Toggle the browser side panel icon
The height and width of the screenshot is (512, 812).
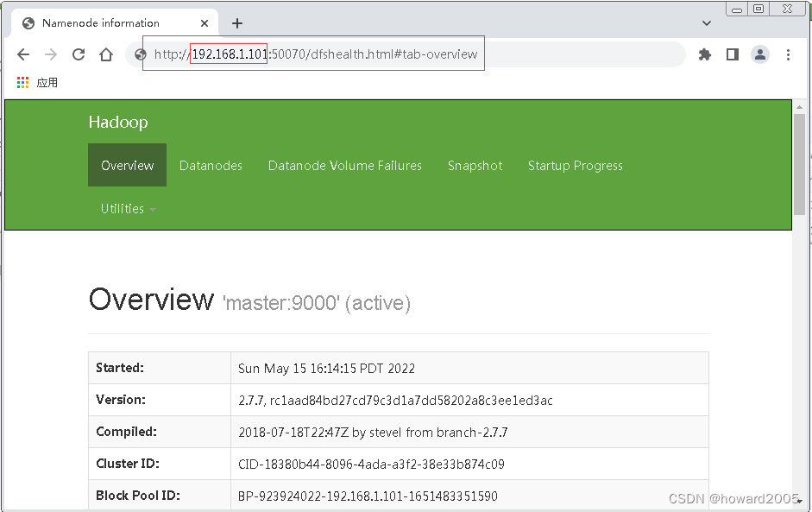point(733,54)
